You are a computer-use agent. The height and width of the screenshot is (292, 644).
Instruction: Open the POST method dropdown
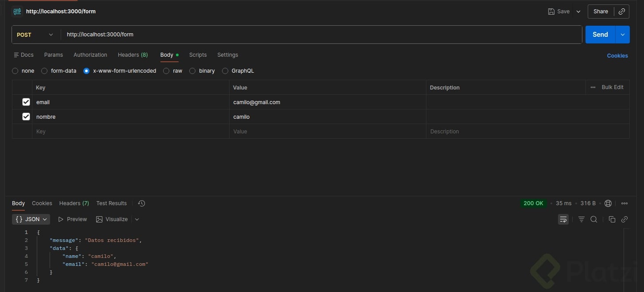point(35,35)
